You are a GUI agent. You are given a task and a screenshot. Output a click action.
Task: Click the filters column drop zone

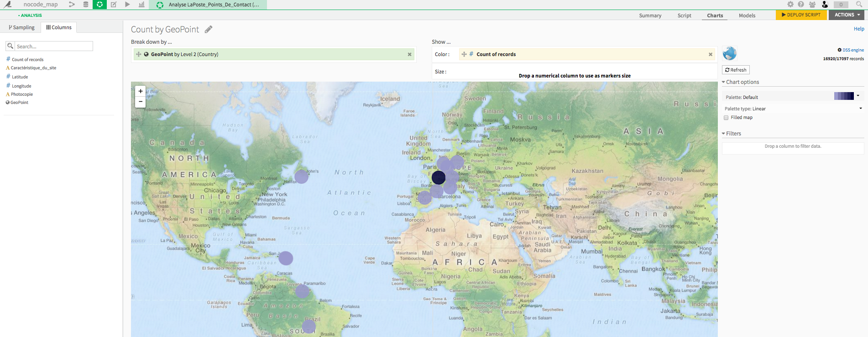[793, 148]
